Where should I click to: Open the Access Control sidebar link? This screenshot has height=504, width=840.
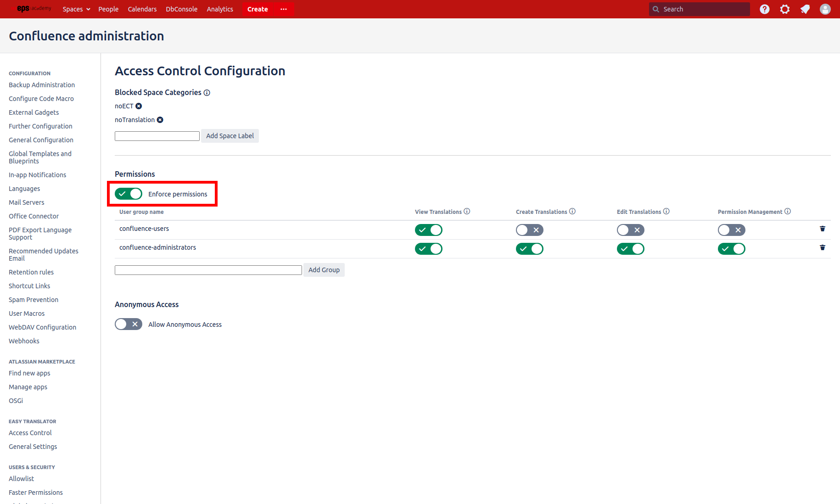[30, 432]
